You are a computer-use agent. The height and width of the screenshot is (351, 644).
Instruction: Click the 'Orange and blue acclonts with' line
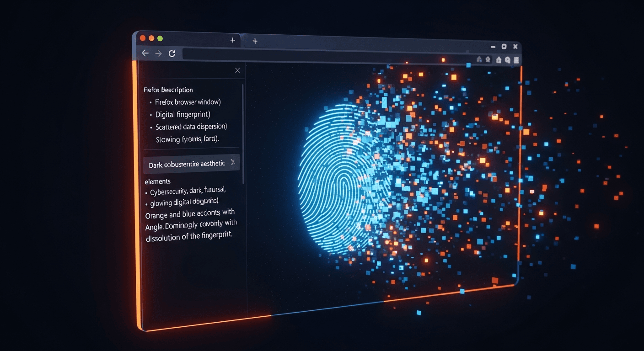189,214
